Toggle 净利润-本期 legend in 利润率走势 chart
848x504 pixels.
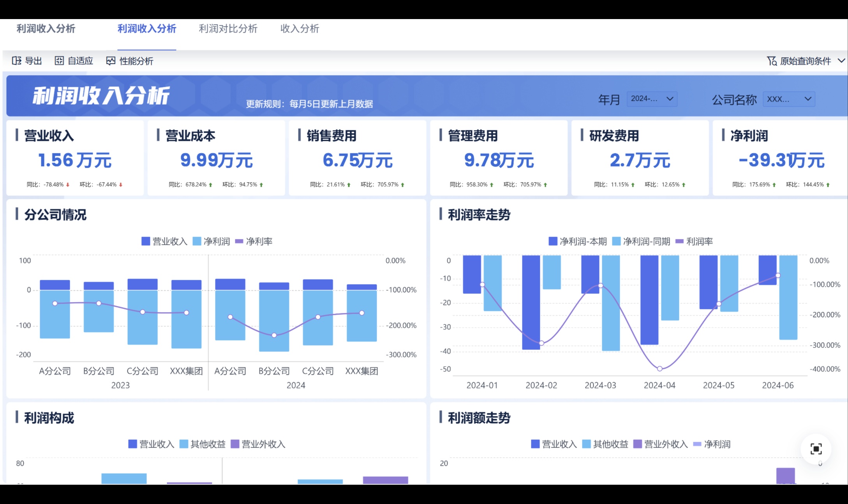(x=578, y=241)
